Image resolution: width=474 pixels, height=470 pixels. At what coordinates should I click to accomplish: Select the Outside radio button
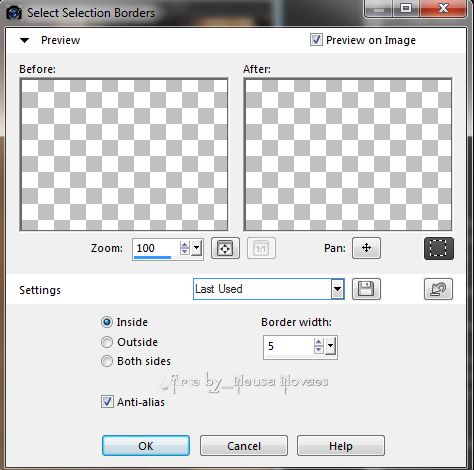point(107,342)
